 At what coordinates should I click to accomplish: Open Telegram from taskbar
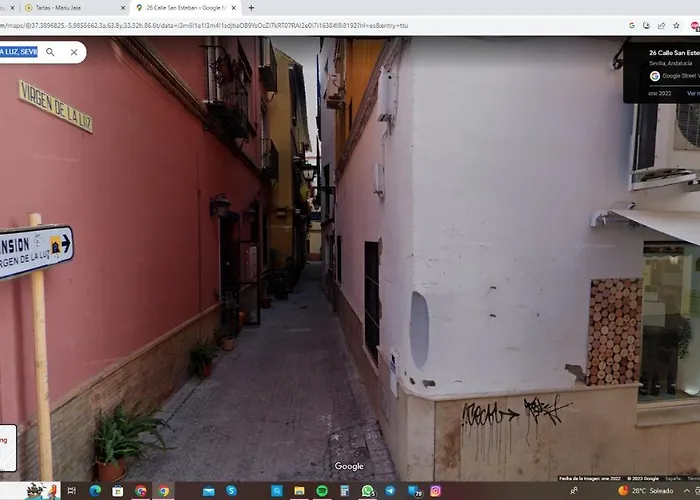(390, 491)
